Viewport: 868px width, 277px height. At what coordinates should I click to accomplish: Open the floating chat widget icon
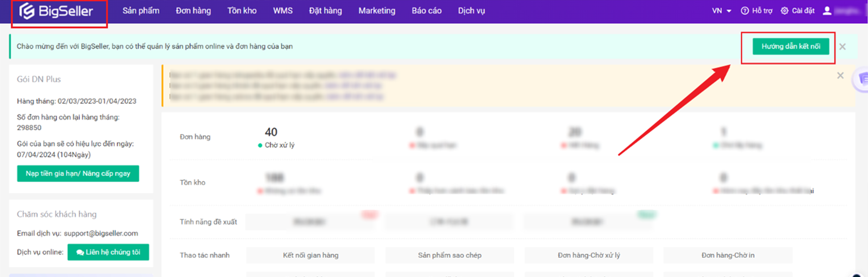[862, 80]
